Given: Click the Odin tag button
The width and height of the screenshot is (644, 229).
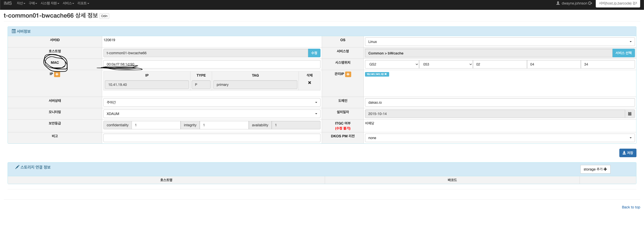Looking at the screenshot, I should (104, 16).
